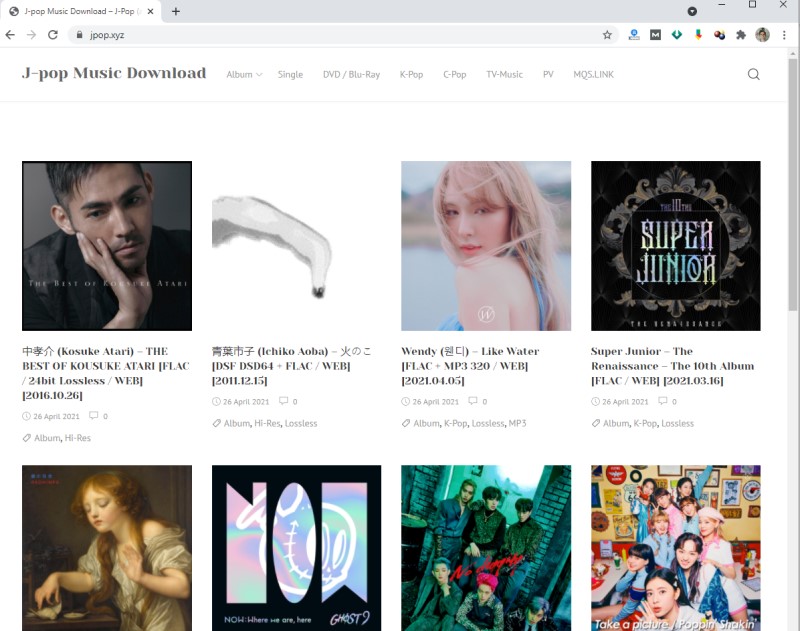
Task: Open a new browser tab
Action: click(176, 11)
